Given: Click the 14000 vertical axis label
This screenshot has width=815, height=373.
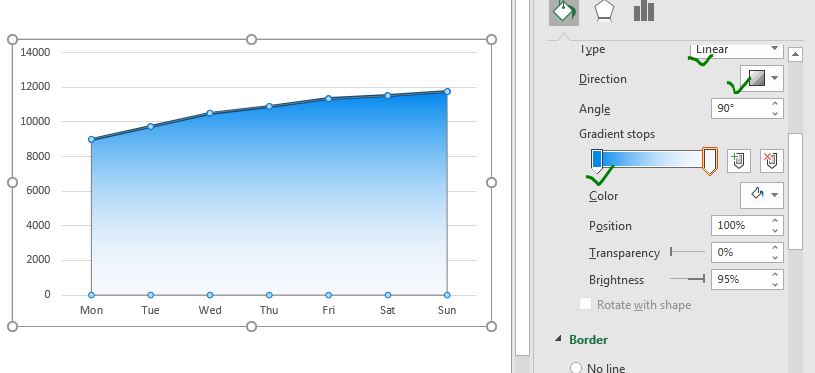Looking at the screenshot, I should pos(35,52).
